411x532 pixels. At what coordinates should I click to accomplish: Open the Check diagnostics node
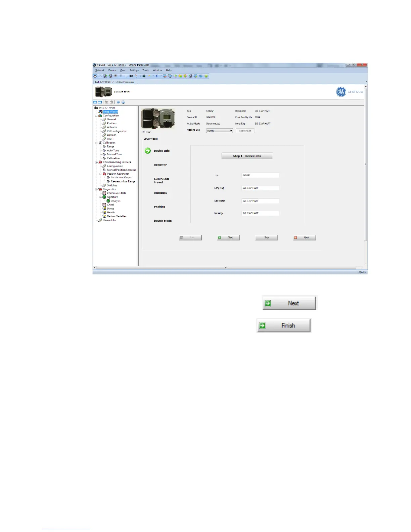pyautogui.click(x=110, y=205)
